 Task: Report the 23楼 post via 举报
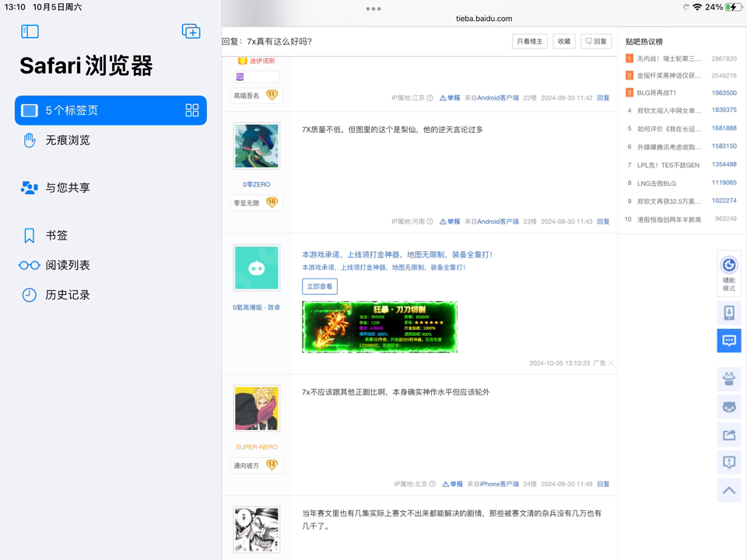point(450,222)
